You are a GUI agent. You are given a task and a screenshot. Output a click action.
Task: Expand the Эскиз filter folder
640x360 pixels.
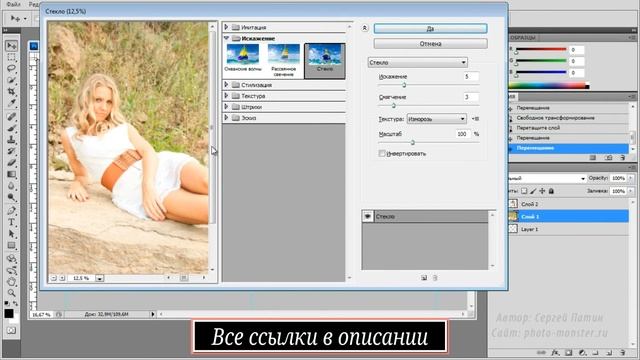(x=227, y=118)
